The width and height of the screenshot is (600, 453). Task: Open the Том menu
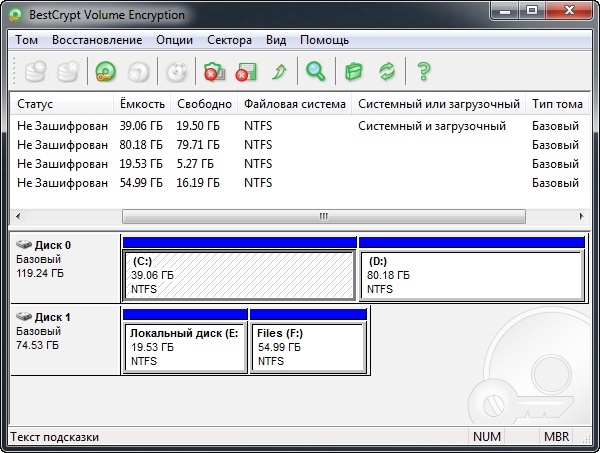(x=27, y=40)
